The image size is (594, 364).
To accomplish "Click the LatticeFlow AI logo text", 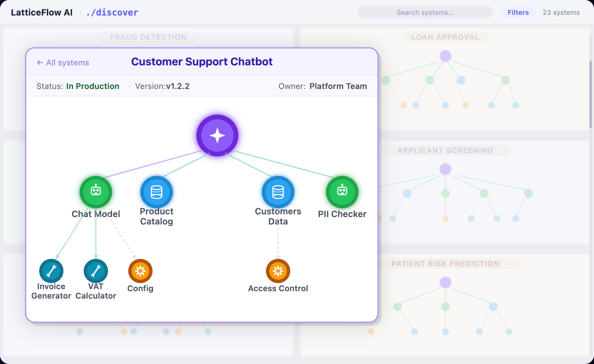I will 42,12.
